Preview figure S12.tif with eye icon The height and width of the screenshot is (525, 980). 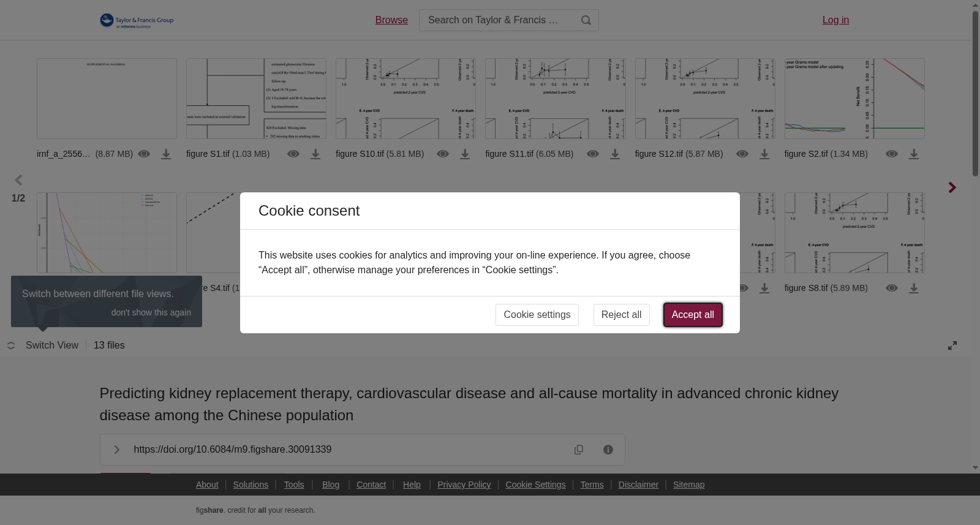tap(742, 154)
